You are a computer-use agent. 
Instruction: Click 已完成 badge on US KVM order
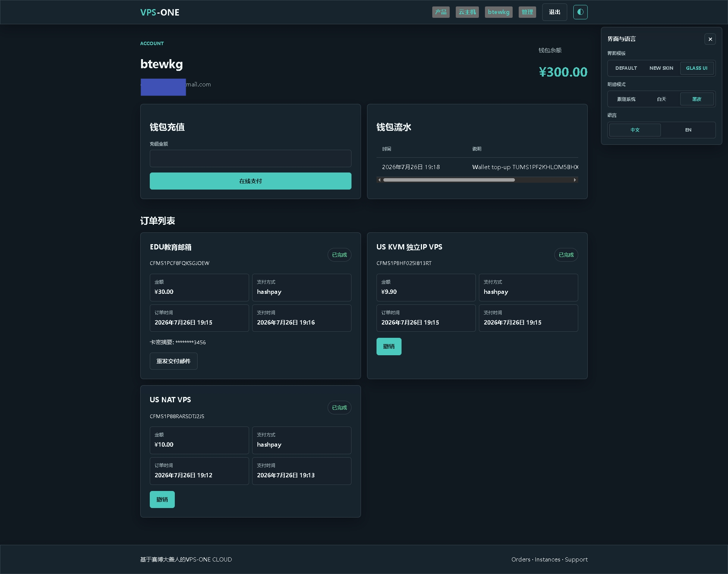(x=566, y=255)
